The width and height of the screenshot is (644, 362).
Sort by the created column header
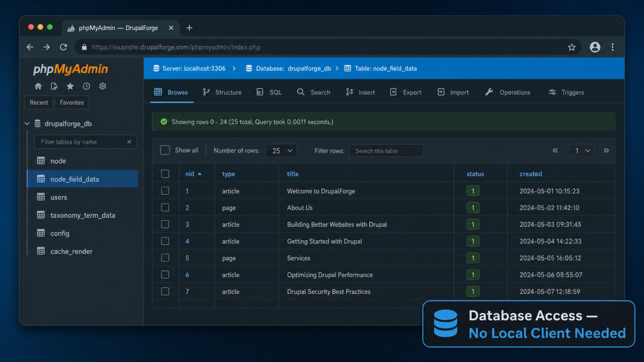point(531,174)
